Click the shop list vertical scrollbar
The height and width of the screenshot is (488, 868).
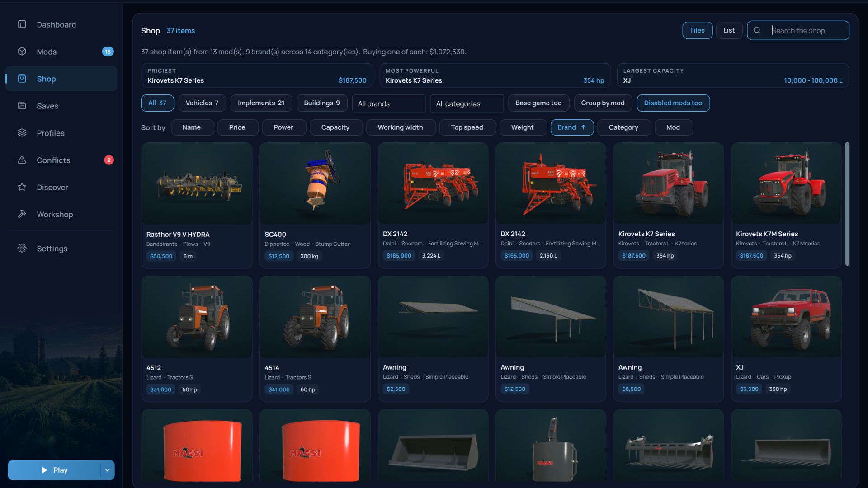pyautogui.click(x=847, y=204)
